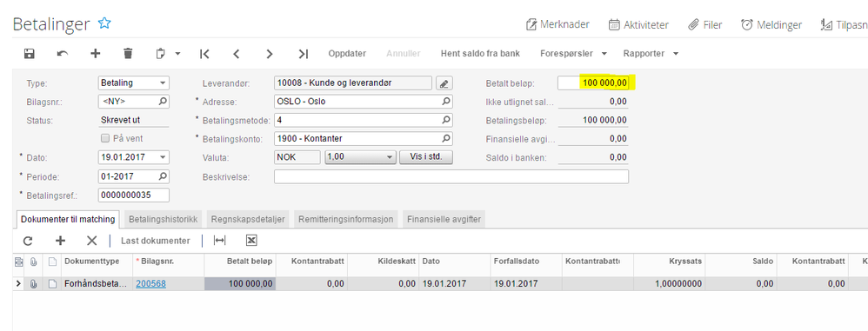Open voucher link 200568

pyautogui.click(x=150, y=284)
